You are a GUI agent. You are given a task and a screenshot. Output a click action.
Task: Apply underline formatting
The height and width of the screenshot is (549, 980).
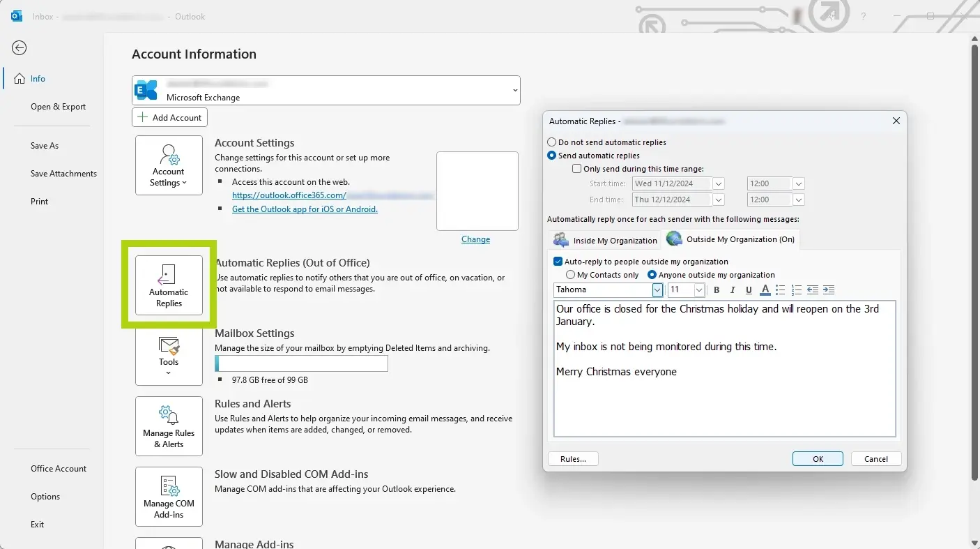(x=749, y=289)
